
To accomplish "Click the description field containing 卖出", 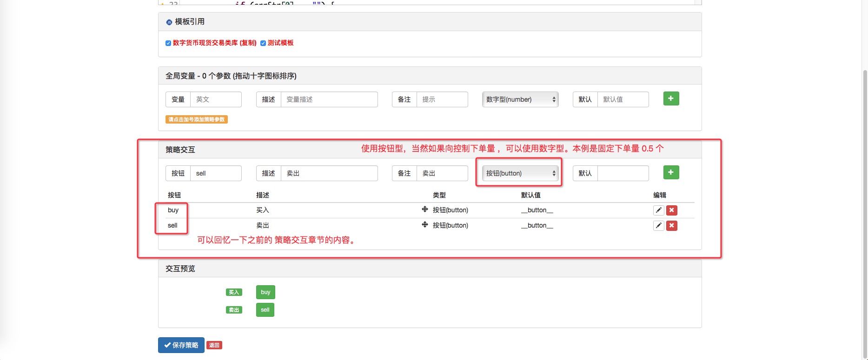I will pyautogui.click(x=329, y=173).
